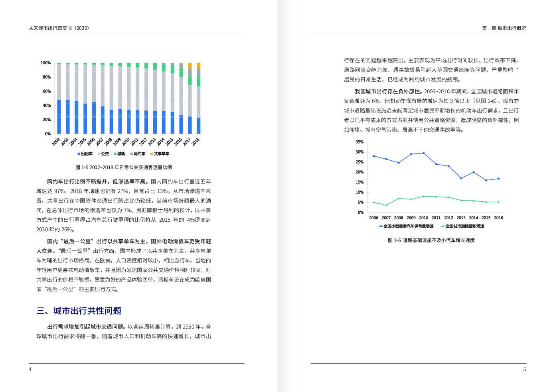Screen dimensions: 555x392
Task: Click the 第一章 城市出行概况 chapter header
Action: pos(504,28)
